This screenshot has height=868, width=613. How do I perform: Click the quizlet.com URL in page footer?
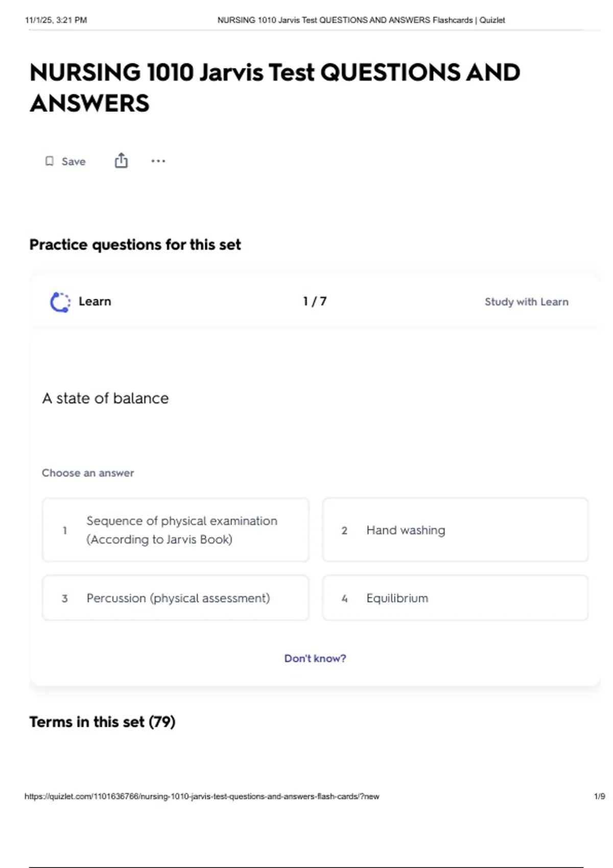click(x=202, y=796)
